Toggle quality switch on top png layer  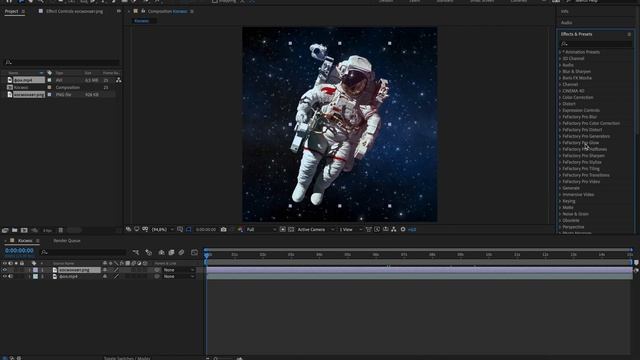tap(116, 270)
